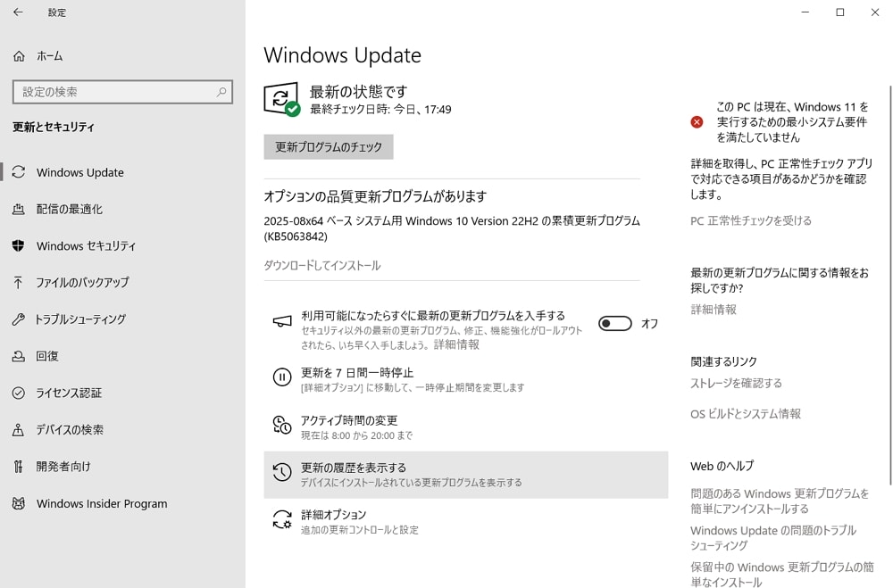The height and width of the screenshot is (588, 893).
Task: Click the 配信の最適化 sidebar icon
Action: (x=18, y=209)
